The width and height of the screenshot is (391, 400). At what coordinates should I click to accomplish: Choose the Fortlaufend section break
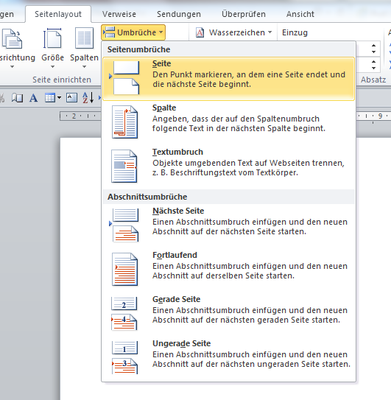click(x=228, y=269)
